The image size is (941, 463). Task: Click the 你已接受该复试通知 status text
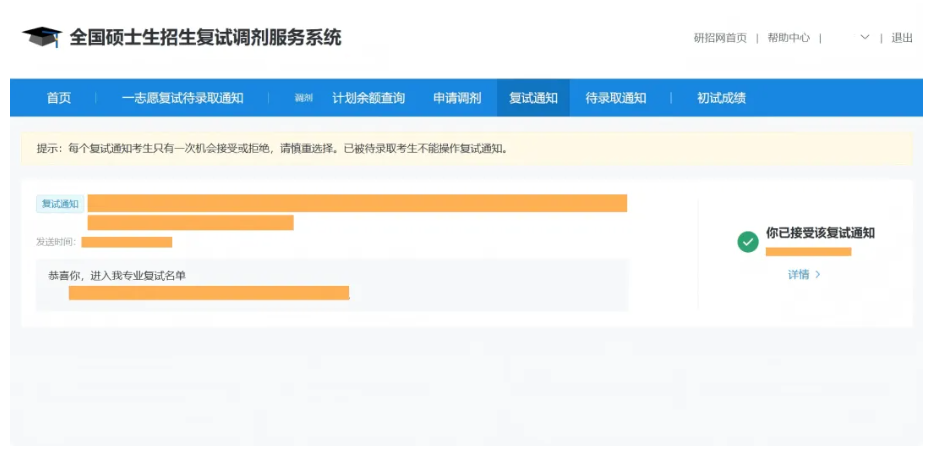820,233
